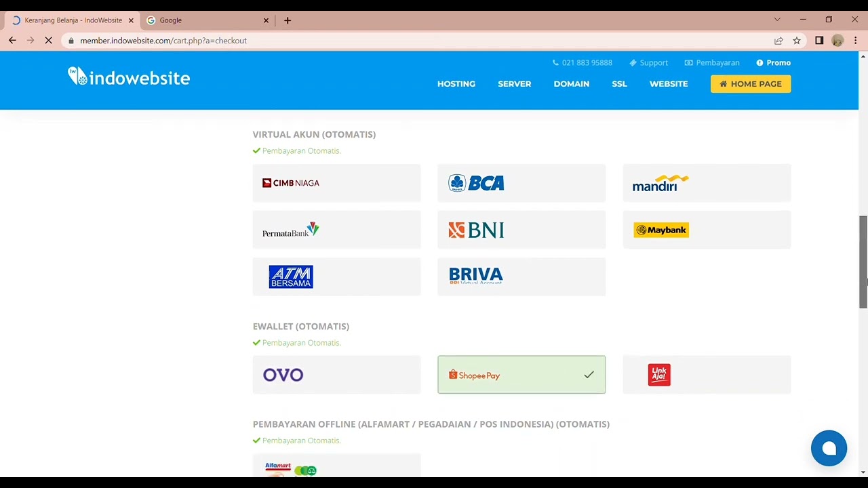Click scrollbar up arrow
Screen dimensions: 868x488
coord(863,56)
